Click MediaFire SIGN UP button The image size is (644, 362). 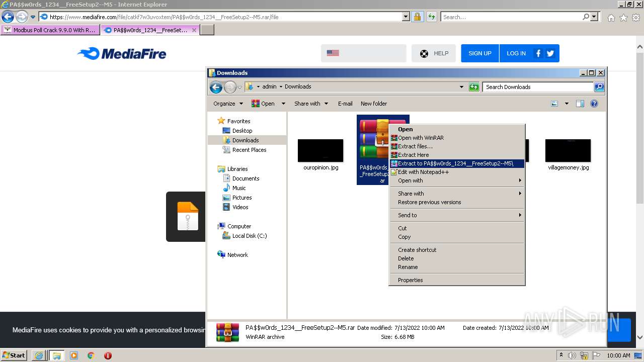480,53
